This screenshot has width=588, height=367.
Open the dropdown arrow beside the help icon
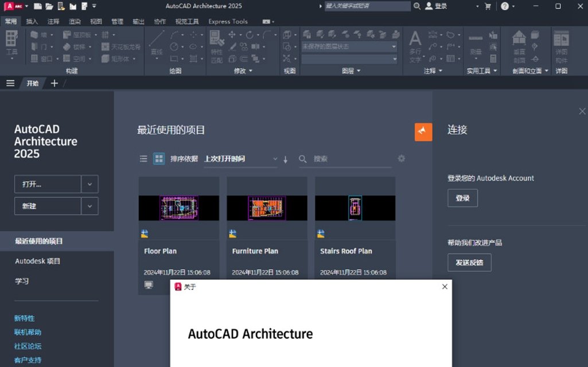(x=513, y=6)
